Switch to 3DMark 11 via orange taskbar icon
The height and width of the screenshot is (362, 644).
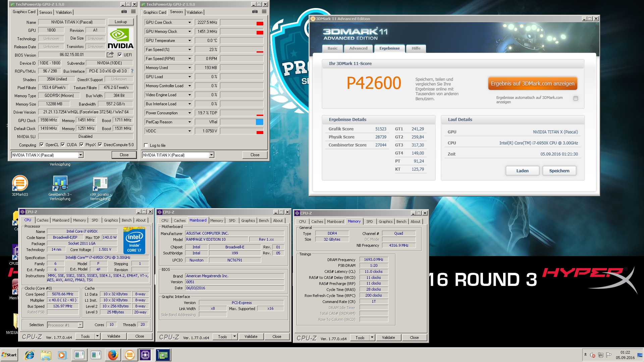[129, 355]
